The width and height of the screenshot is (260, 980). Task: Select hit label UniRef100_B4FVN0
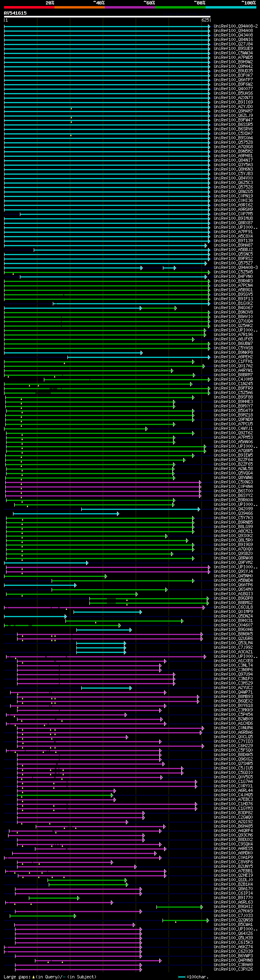click(x=233, y=276)
